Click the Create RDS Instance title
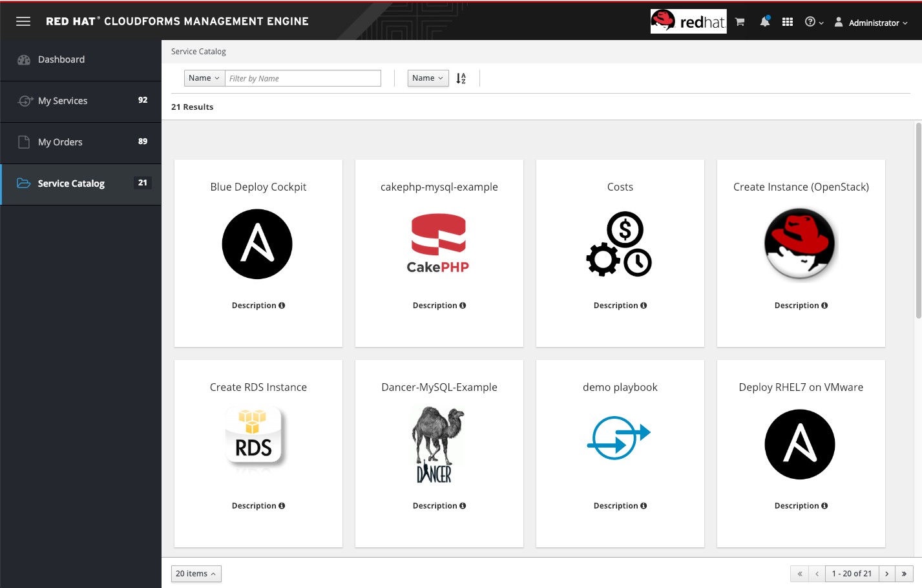This screenshot has height=588, width=922. tap(258, 387)
